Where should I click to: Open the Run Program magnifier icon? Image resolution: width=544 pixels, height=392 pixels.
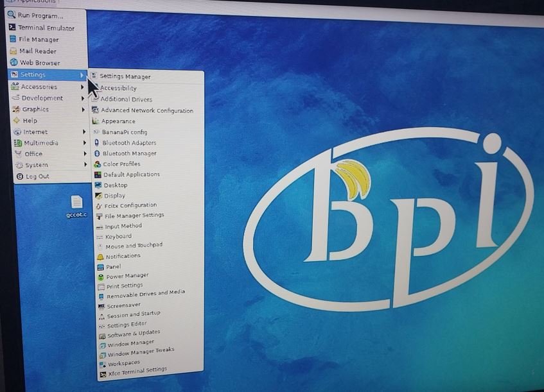(x=11, y=15)
